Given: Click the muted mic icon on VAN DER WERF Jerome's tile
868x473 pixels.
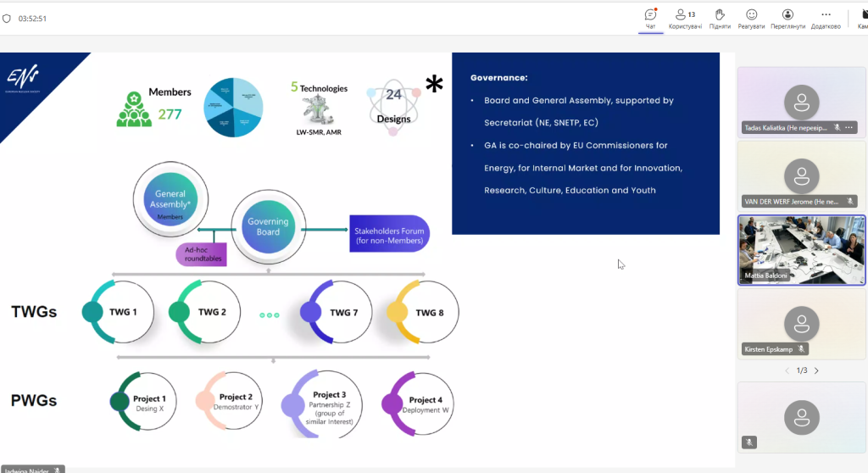Looking at the screenshot, I should point(851,201).
